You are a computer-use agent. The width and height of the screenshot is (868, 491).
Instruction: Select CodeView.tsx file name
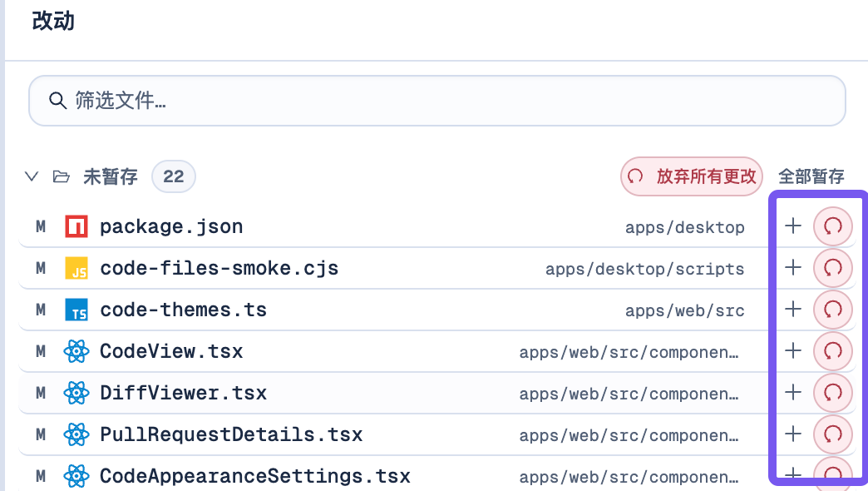(171, 351)
